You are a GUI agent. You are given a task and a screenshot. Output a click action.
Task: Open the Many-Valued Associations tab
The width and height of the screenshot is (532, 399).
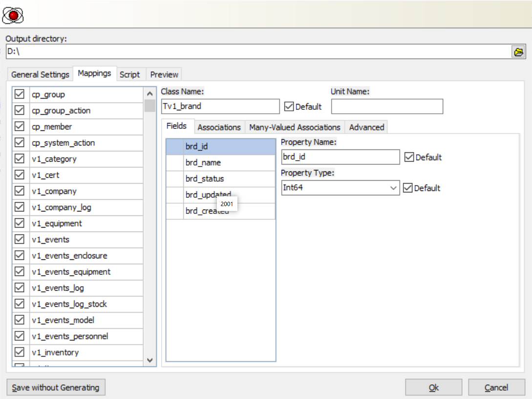(x=295, y=127)
